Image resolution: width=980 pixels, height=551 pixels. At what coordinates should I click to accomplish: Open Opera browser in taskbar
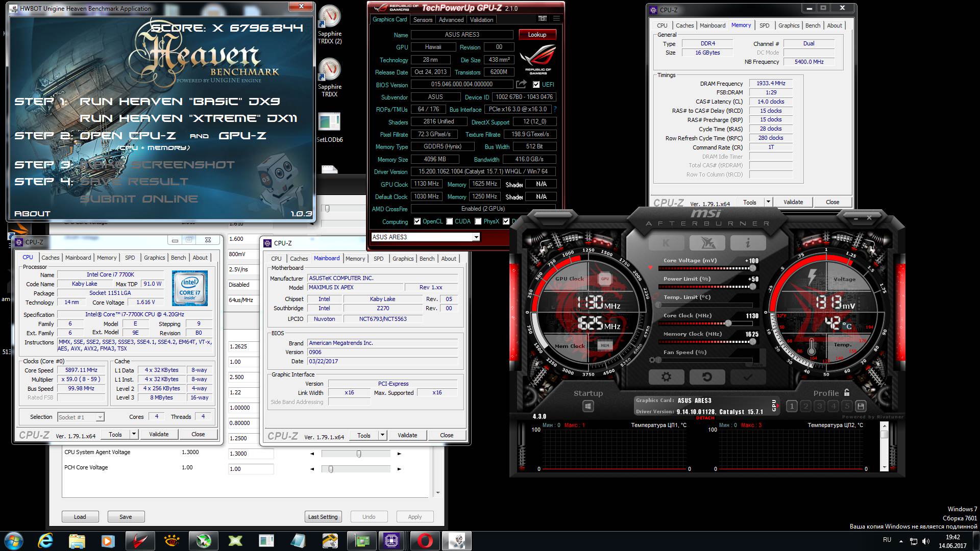425,541
